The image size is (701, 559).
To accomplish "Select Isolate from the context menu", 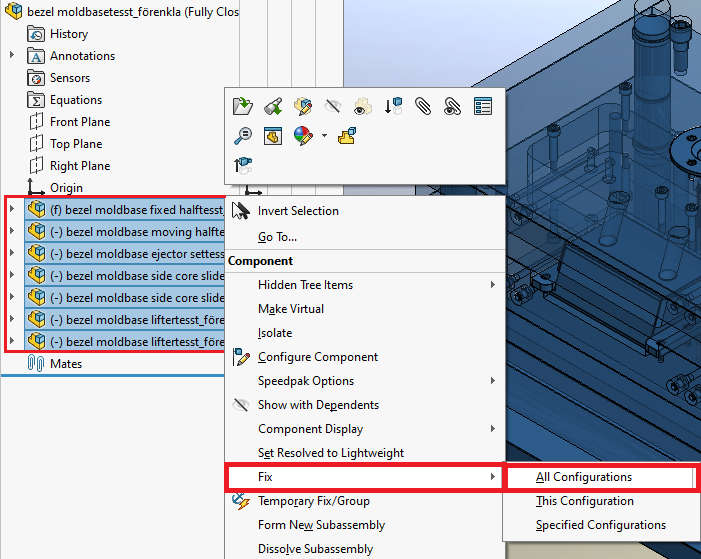I will click(275, 333).
